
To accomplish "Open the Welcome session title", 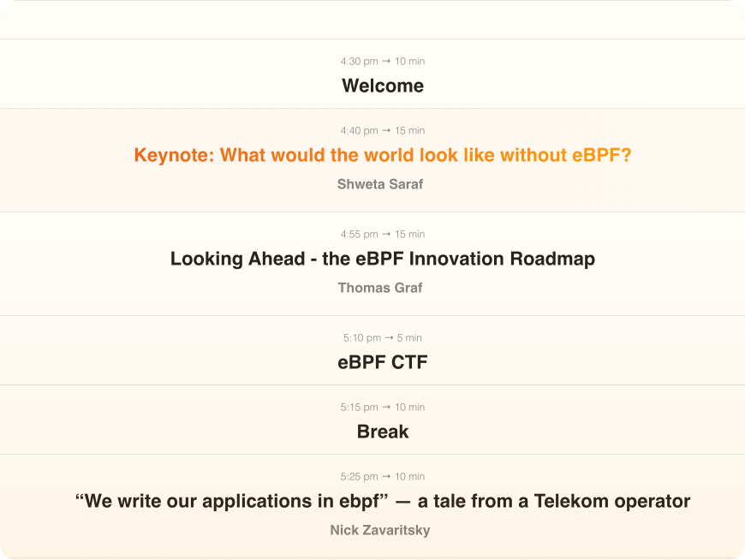I will tap(383, 86).
